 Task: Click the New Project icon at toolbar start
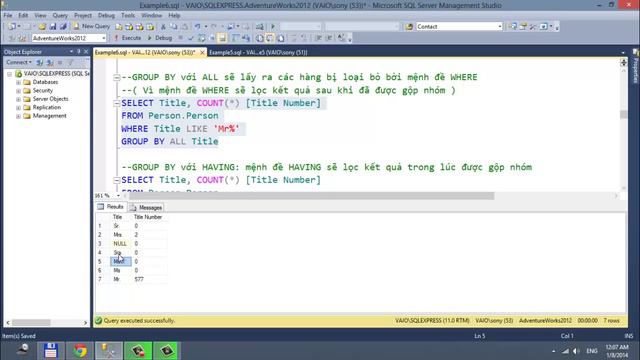coord(12,27)
